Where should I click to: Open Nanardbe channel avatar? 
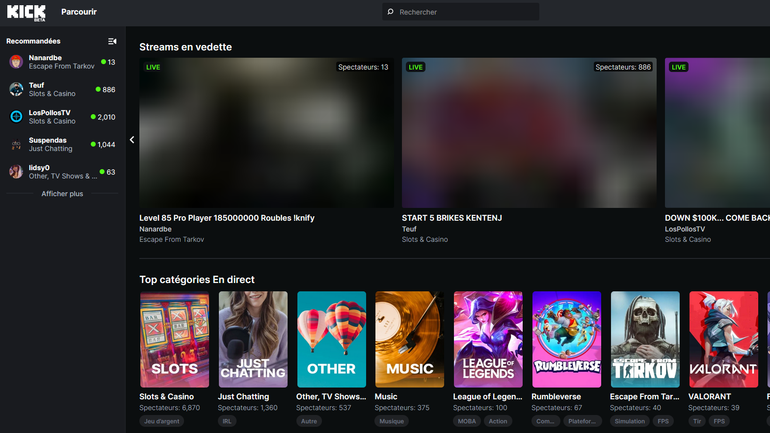16,62
